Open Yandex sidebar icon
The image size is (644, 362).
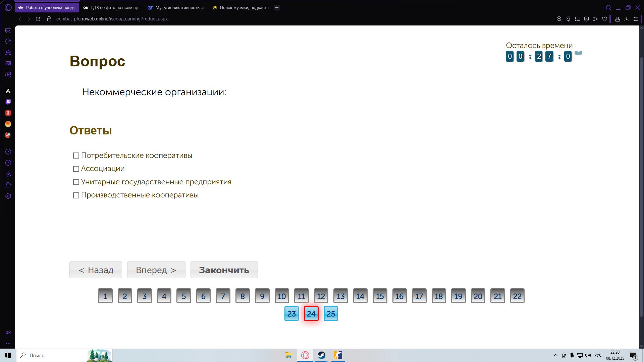click(8, 113)
